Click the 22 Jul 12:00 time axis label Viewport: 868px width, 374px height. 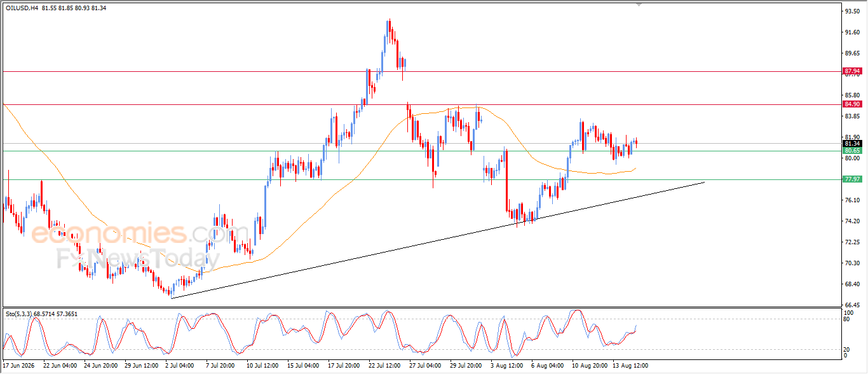coord(383,366)
